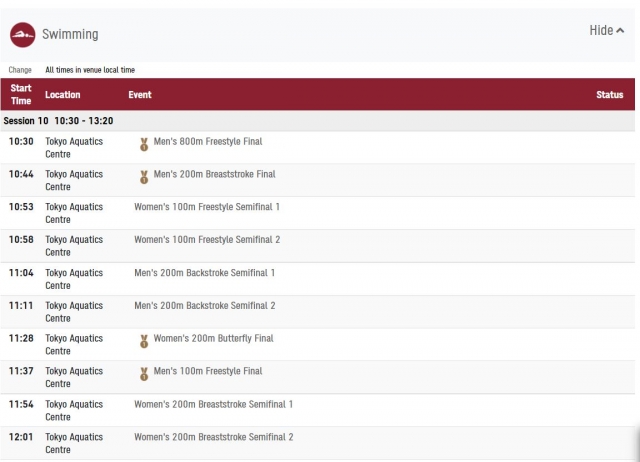This screenshot has height=462, width=640.
Task: Click 'All times in venue local time' note
Action: point(90,70)
